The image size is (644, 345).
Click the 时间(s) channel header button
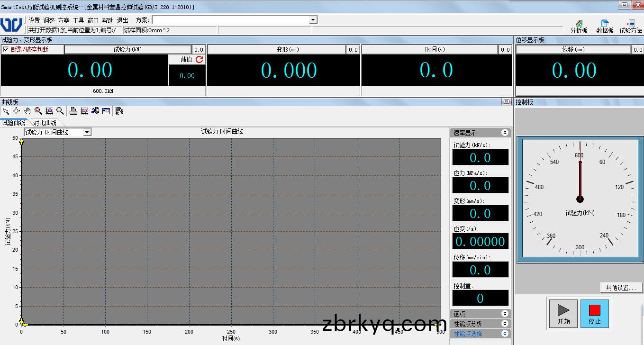point(430,49)
